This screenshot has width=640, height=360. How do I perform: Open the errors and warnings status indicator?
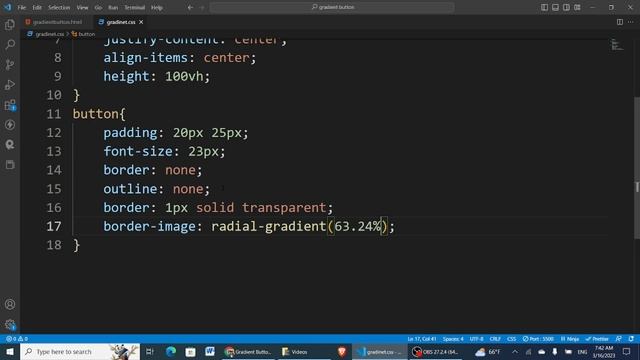coord(17,339)
